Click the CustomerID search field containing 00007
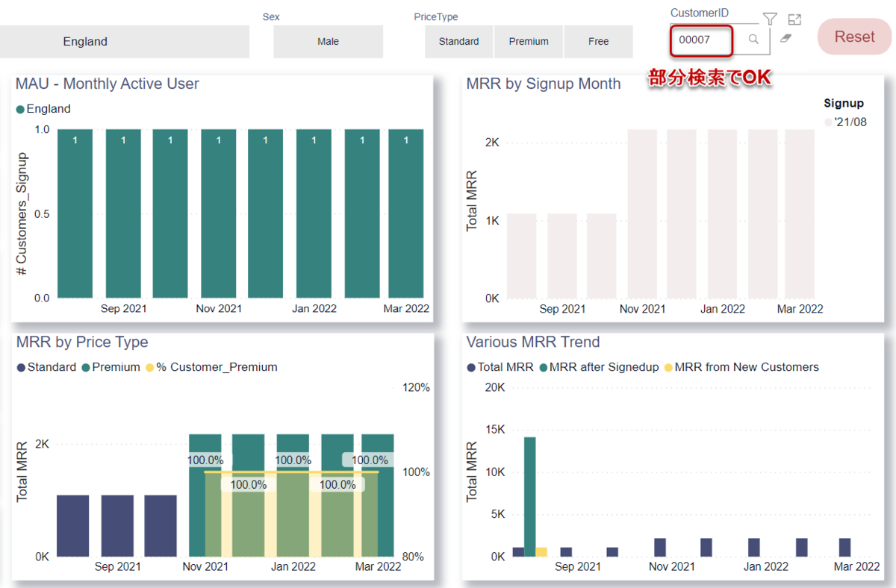 701,40
